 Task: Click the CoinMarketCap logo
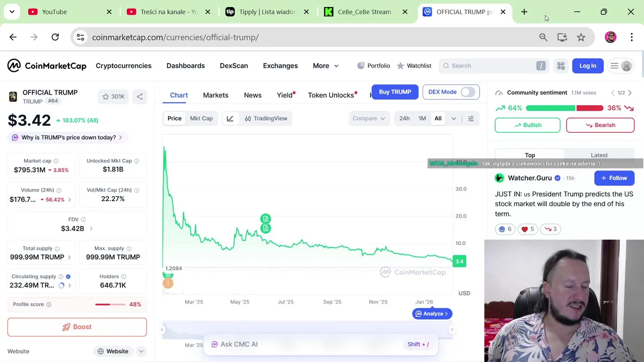click(x=47, y=66)
